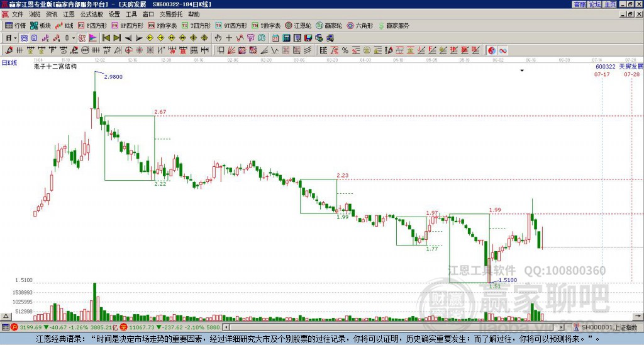This screenshot has width=644, height=345.
Task: Open the P四方形 tool
Action: [93, 25]
